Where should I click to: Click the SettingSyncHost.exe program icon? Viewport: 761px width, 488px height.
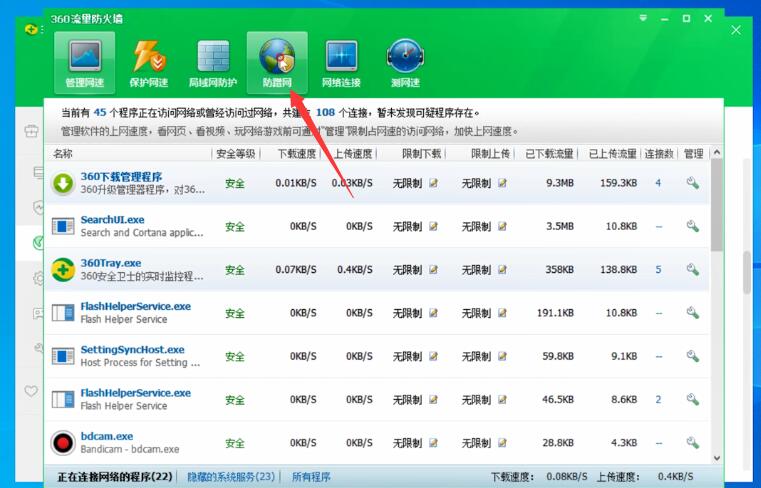pos(63,356)
